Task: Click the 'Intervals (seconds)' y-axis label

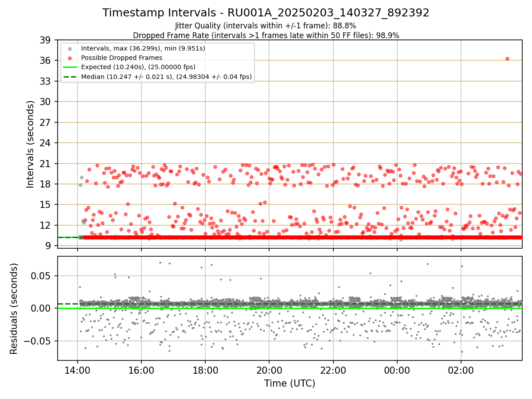Action: (x=30, y=144)
